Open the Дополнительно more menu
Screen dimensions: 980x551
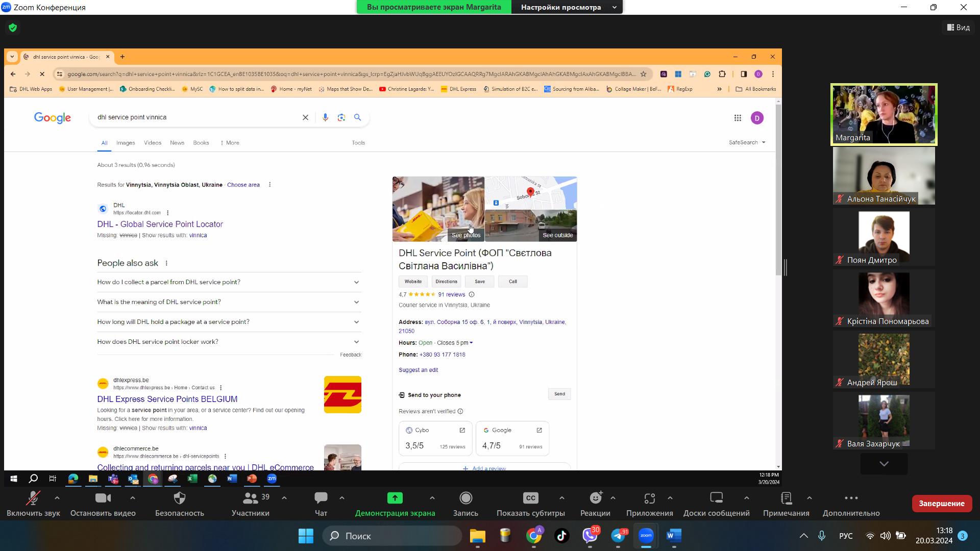[851, 498]
